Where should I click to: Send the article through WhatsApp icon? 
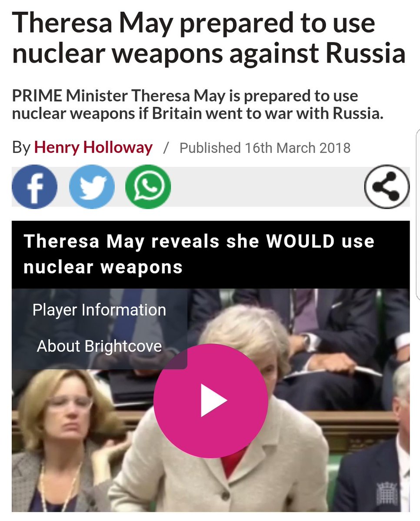148,187
